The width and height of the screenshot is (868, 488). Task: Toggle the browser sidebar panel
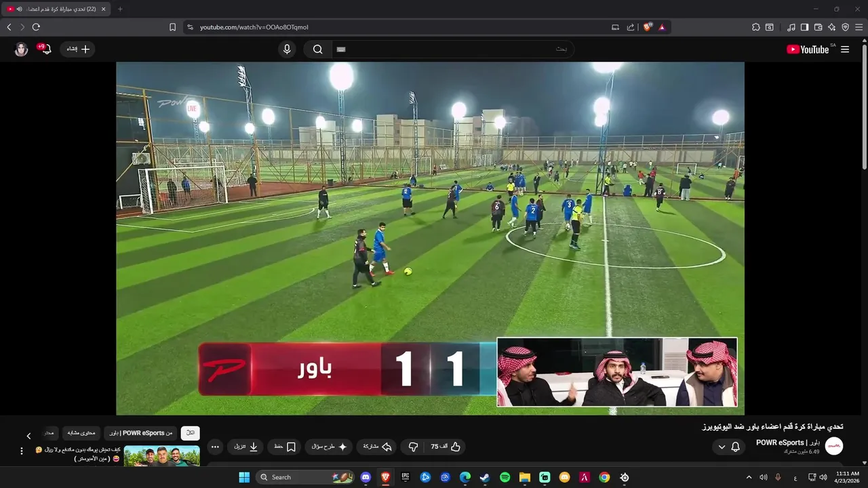point(804,27)
